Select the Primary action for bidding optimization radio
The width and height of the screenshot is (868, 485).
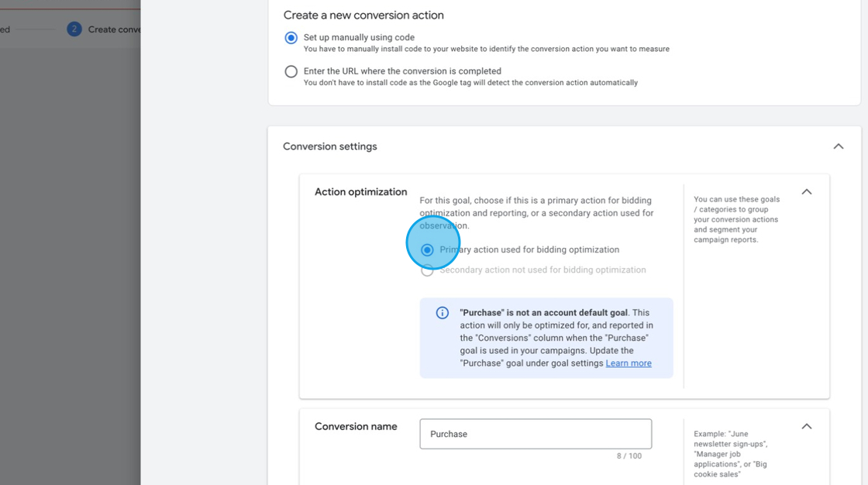coord(427,250)
